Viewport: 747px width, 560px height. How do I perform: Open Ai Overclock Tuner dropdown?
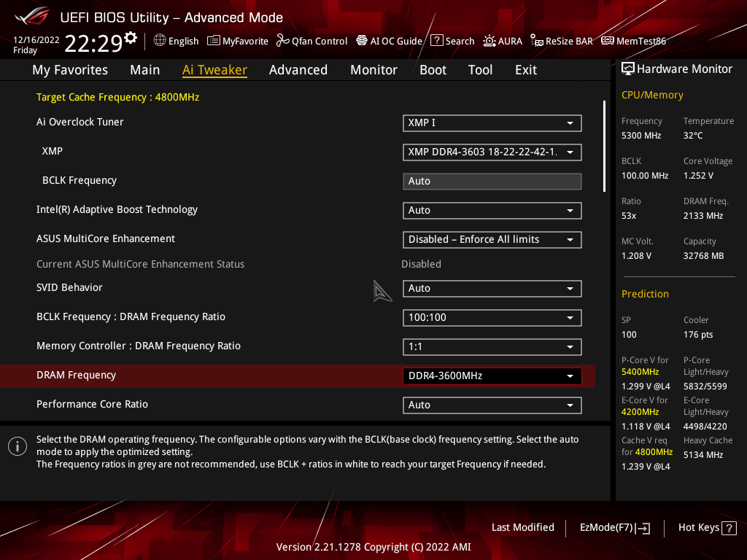(x=492, y=122)
